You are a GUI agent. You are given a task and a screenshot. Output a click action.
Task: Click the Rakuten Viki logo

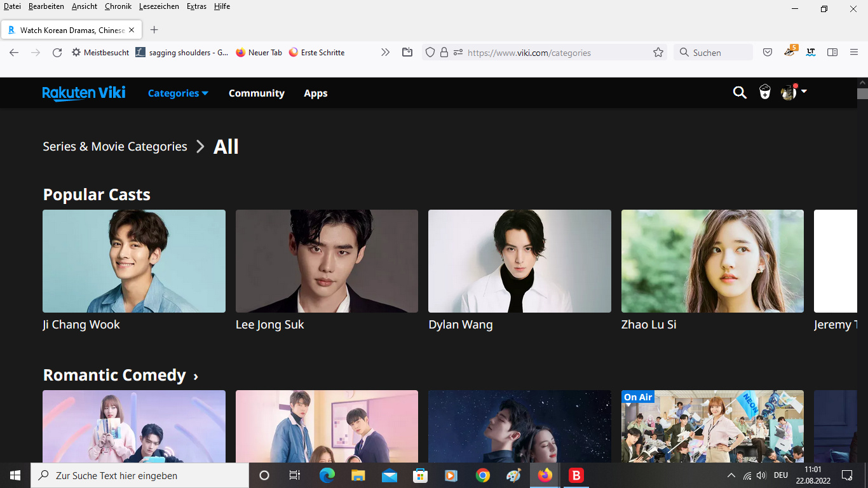84,93
